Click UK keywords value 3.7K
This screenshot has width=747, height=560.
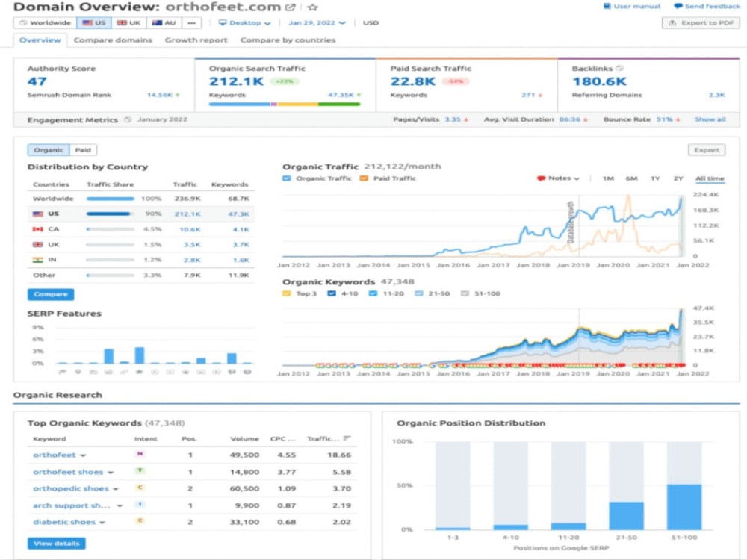tap(241, 244)
